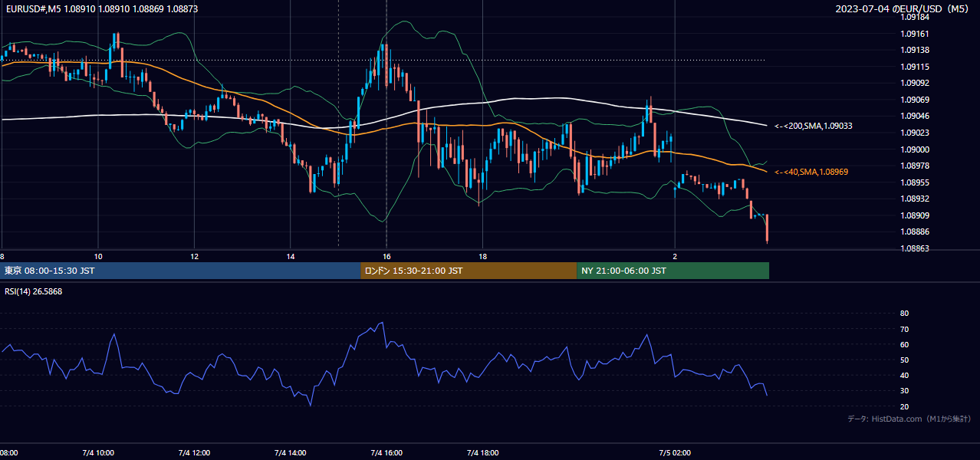Click price level 1.09069 on axis

[x=914, y=100]
